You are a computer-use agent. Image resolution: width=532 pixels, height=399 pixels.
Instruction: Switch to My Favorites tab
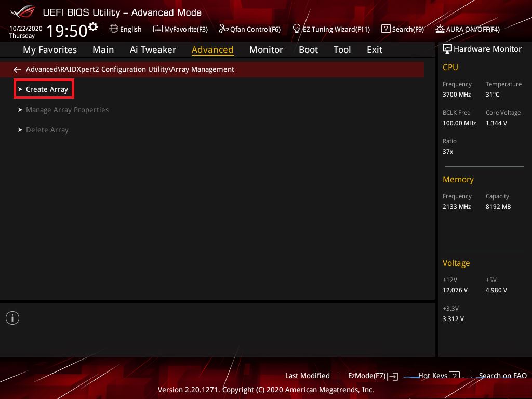click(x=50, y=50)
